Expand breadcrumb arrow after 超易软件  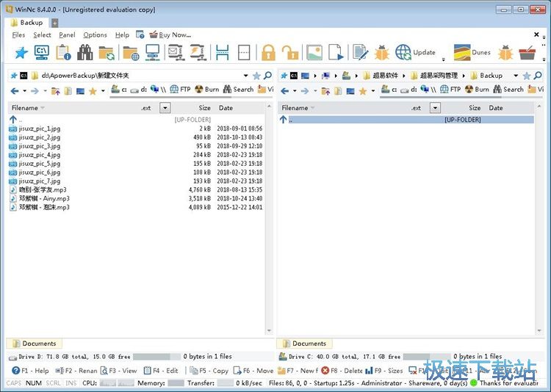point(404,76)
